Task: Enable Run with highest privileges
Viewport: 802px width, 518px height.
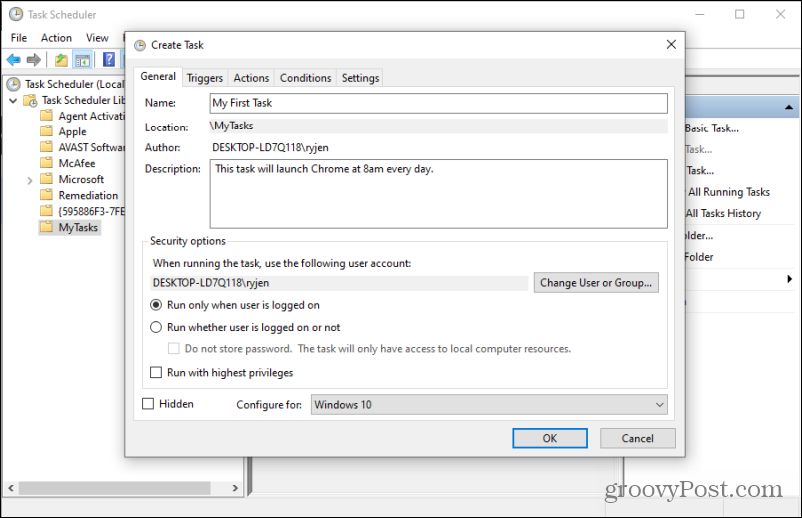Action: (x=155, y=372)
